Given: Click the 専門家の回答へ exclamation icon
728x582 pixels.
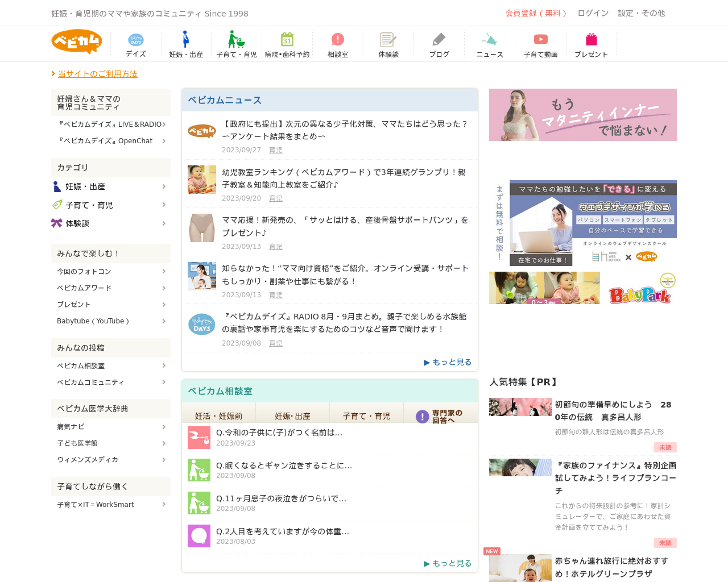Looking at the screenshot, I should (x=422, y=417).
